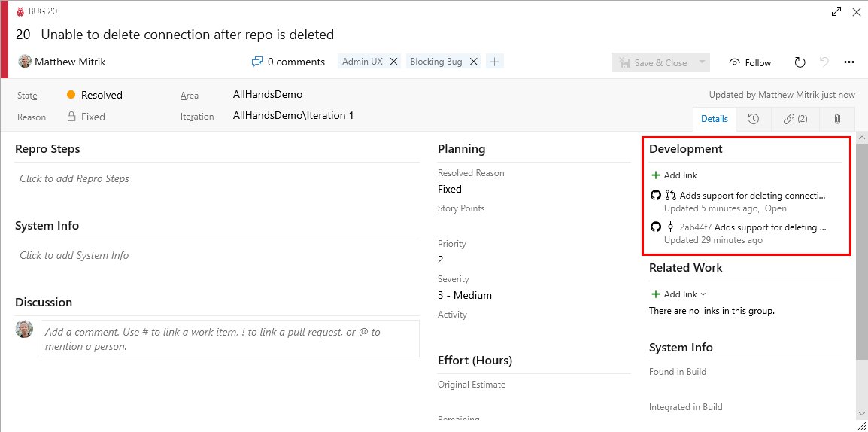868x432 pixels.
Task: Edit the Area field AllHandsDemo
Action: pos(268,95)
